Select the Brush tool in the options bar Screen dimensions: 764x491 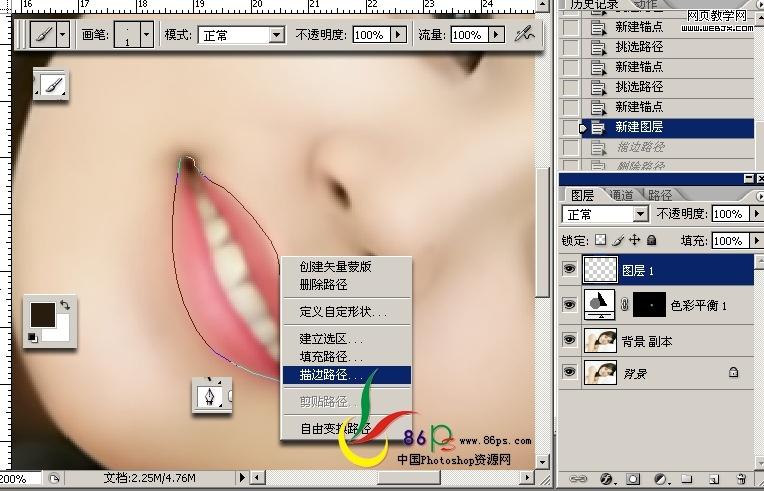click(43, 35)
